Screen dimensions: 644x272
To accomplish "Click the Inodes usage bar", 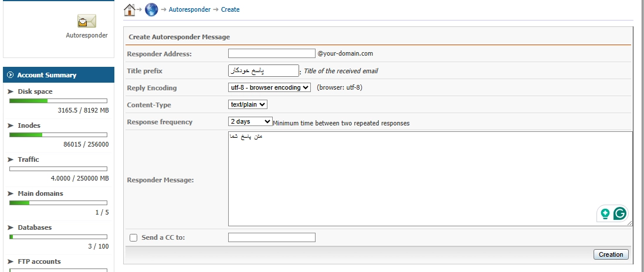I will (58, 135).
